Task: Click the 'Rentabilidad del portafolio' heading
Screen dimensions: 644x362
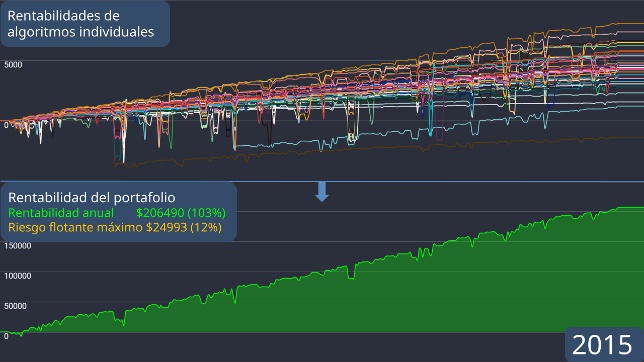Action: (x=92, y=197)
